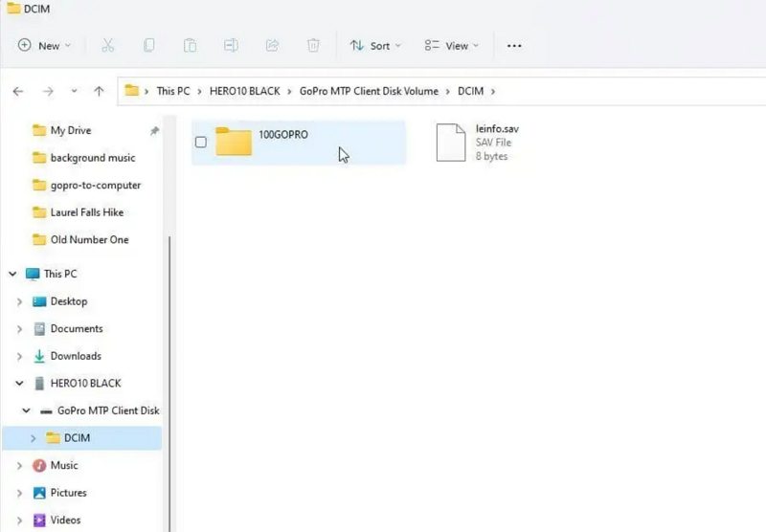766x532 pixels.
Task: Collapse the HERO10 BLACK tree node
Action: (19, 384)
